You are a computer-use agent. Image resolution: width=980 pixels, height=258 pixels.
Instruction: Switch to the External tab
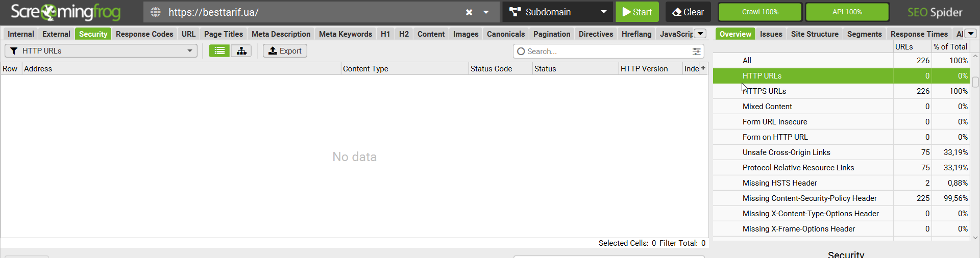tap(56, 34)
